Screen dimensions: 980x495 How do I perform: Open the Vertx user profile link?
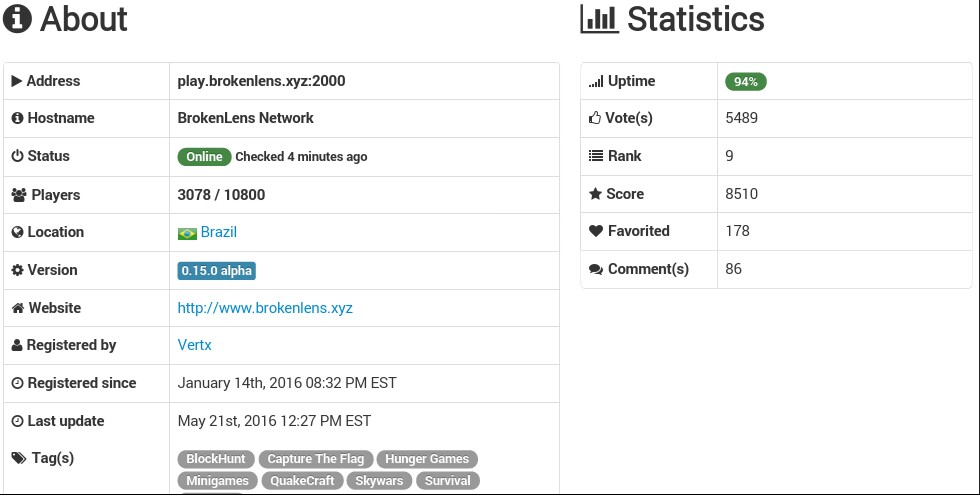tap(194, 345)
